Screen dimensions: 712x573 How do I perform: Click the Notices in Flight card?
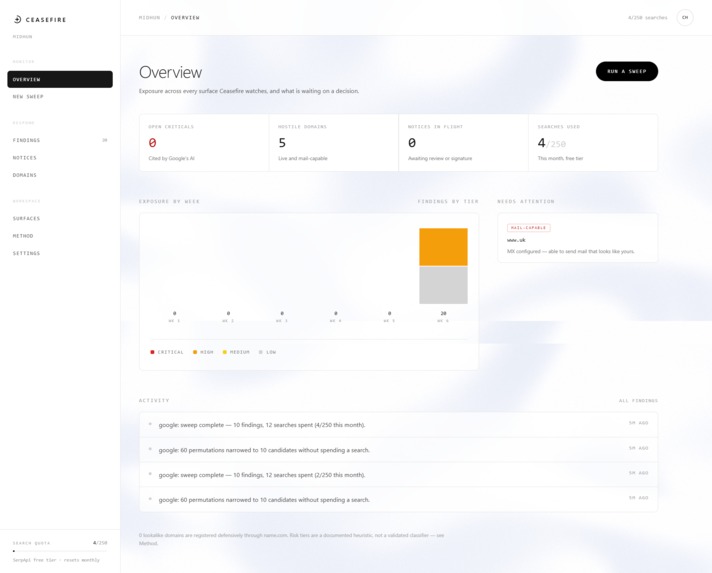click(x=464, y=143)
